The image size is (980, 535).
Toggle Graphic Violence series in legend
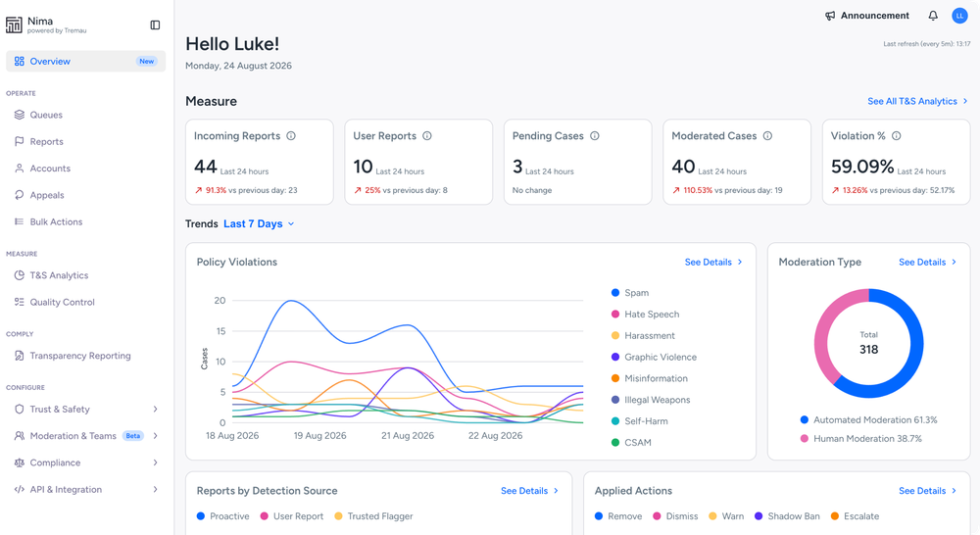pyautogui.click(x=654, y=357)
